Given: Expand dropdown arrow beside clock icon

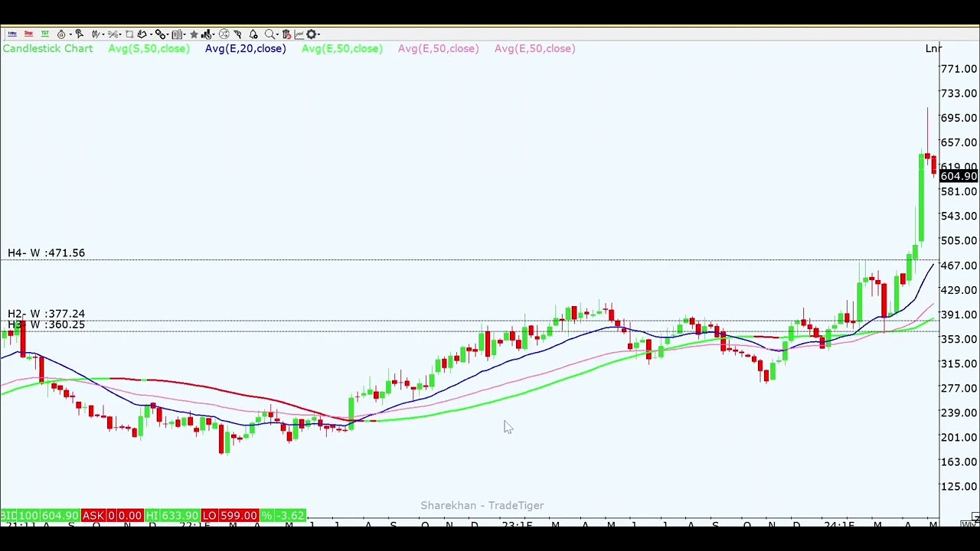Looking at the screenshot, I should click(70, 34).
